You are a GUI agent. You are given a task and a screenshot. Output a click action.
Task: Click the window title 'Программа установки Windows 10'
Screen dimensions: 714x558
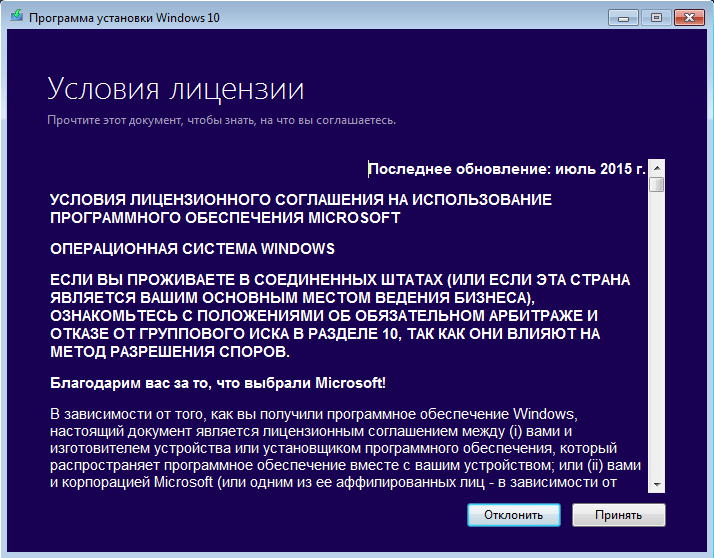(x=124, y=18)
